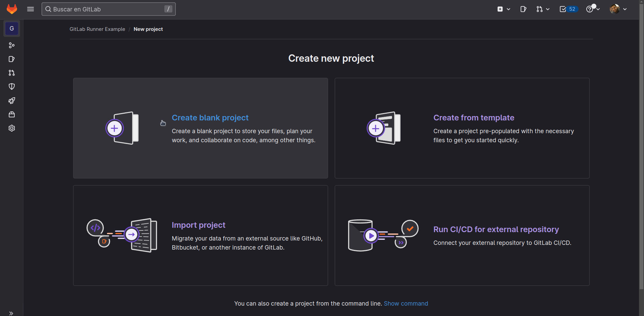Open subgroups and projects sidebar icon
This screenshot has width=644, height=316.
[x=12, y=45]
